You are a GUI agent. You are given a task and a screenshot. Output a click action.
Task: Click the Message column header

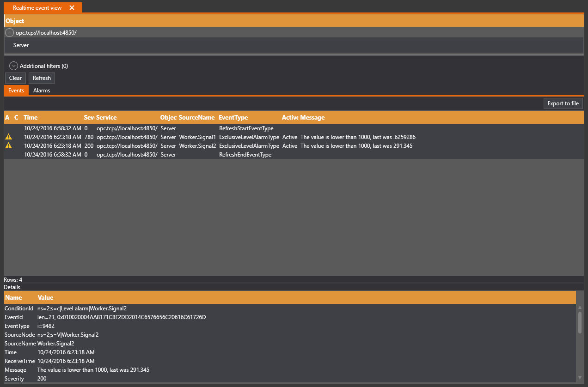(x=312, y=118)
